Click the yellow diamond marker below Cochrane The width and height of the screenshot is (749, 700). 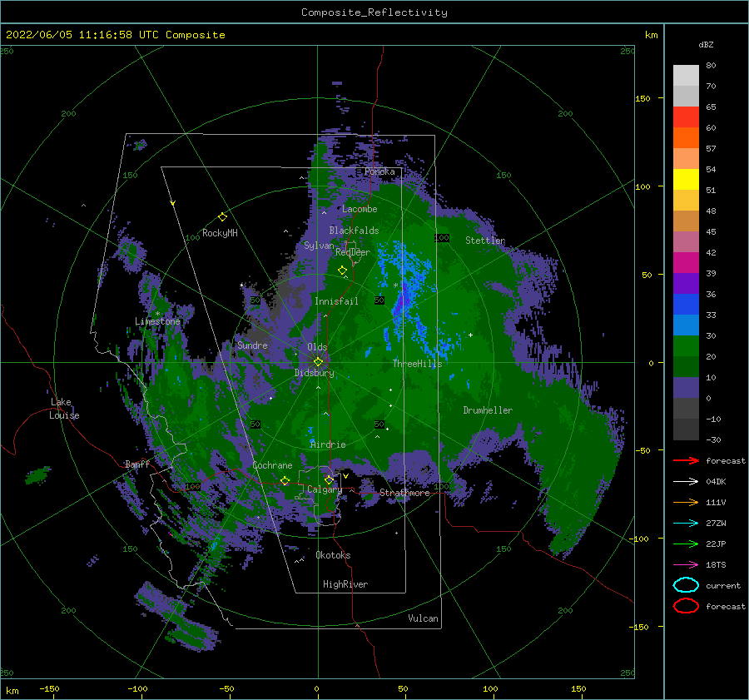click(x=285, y=481)
